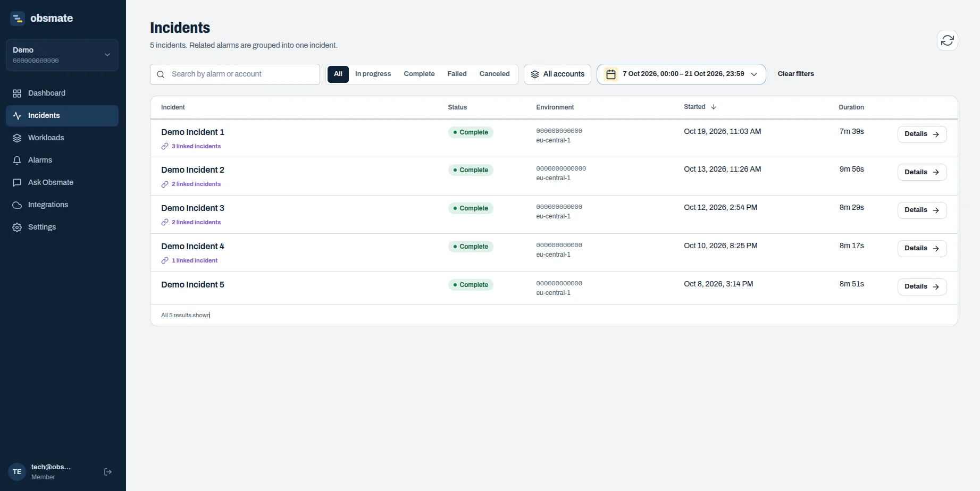Click the Integrations cloud icon

coord(17,205)
